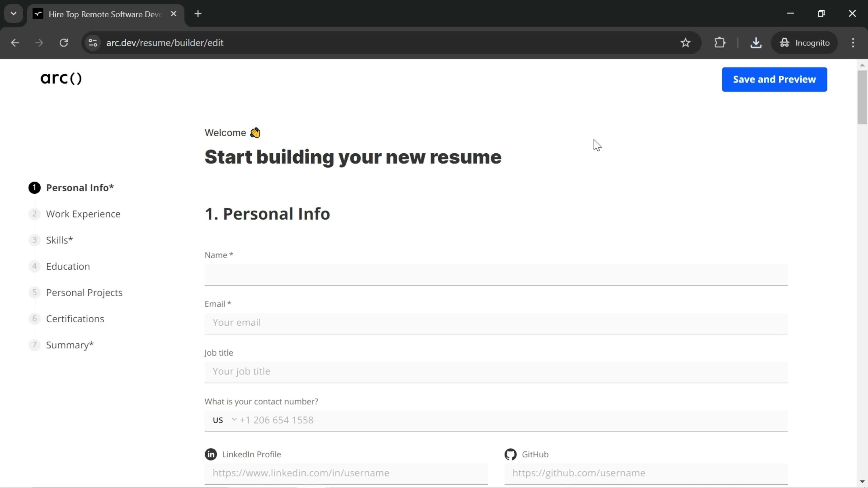Select the US country code dropdown
This screenshot has height=488, width=868.
[224, 420]
